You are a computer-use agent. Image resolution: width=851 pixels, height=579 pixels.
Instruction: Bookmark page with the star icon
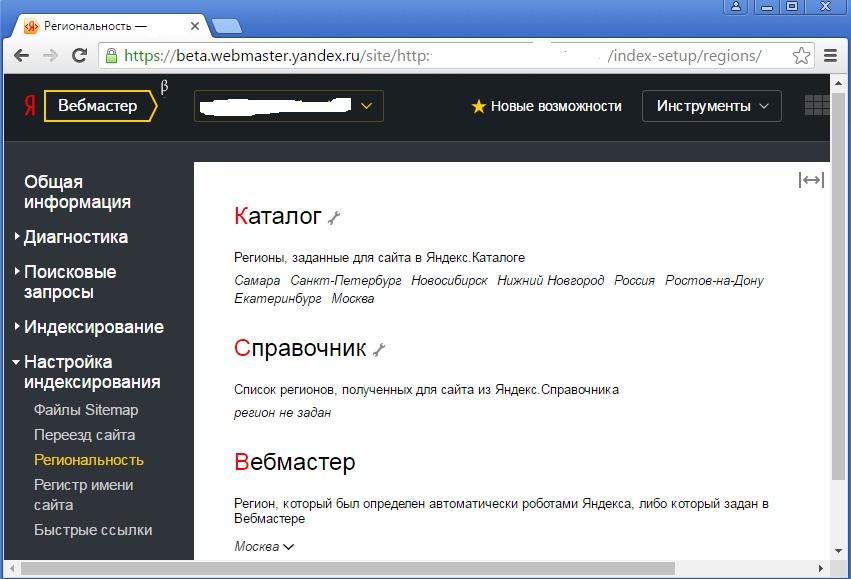click(x=801, y=56)
